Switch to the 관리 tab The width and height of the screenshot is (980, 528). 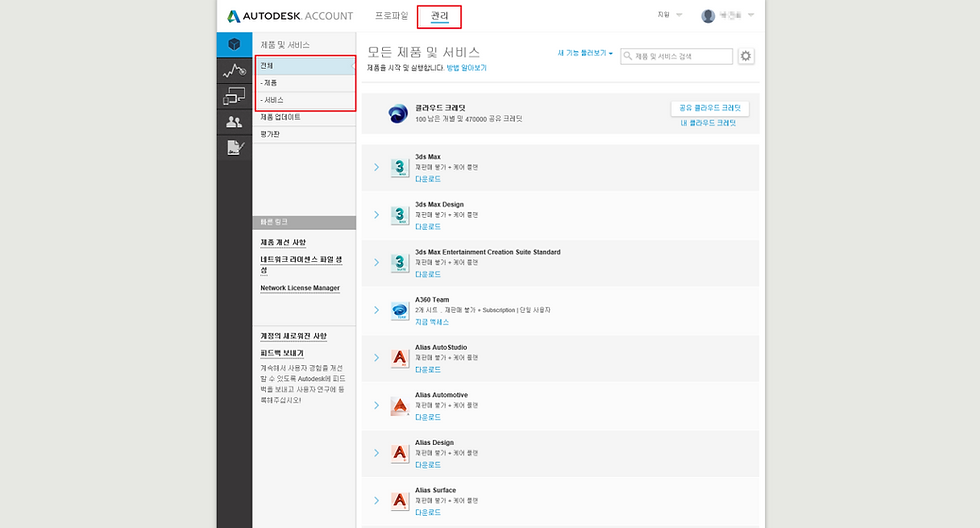click(439, 16)
